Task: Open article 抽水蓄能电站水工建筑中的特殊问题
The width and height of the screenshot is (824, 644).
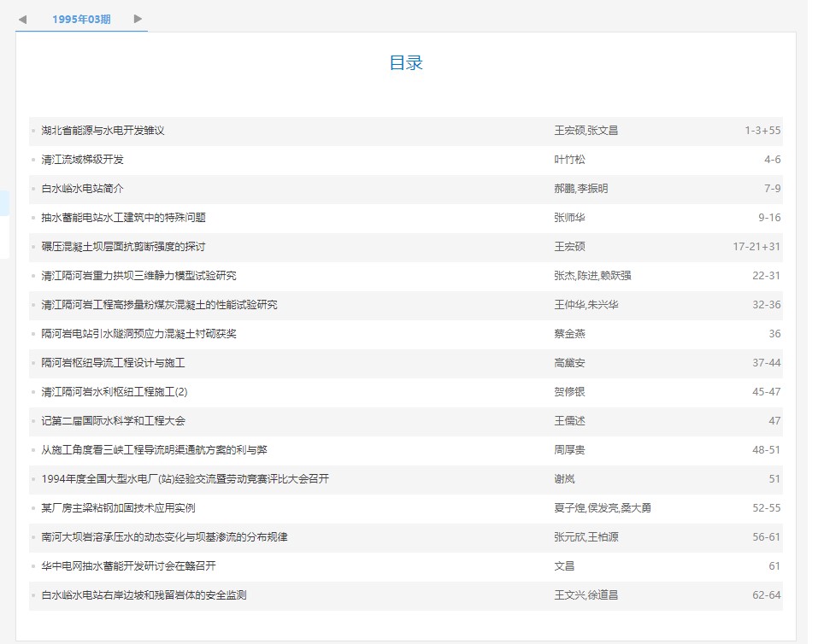Action: 123,218
